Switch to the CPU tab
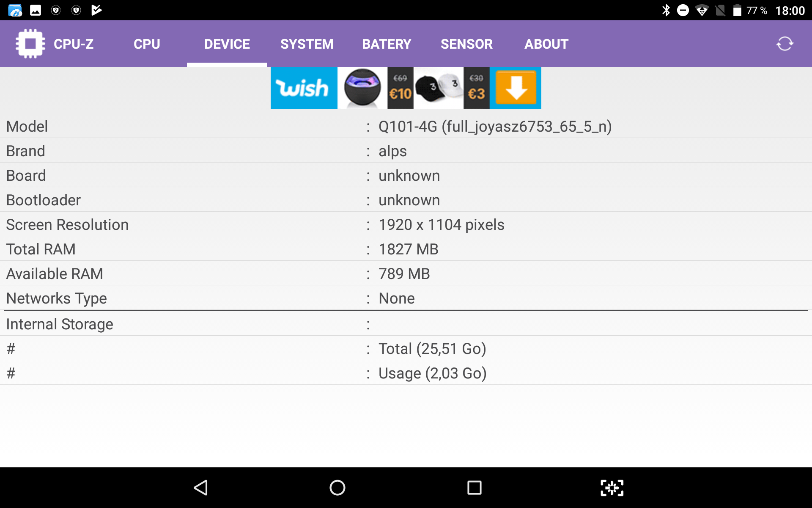The image size is (812, 508). pos(147,44)
